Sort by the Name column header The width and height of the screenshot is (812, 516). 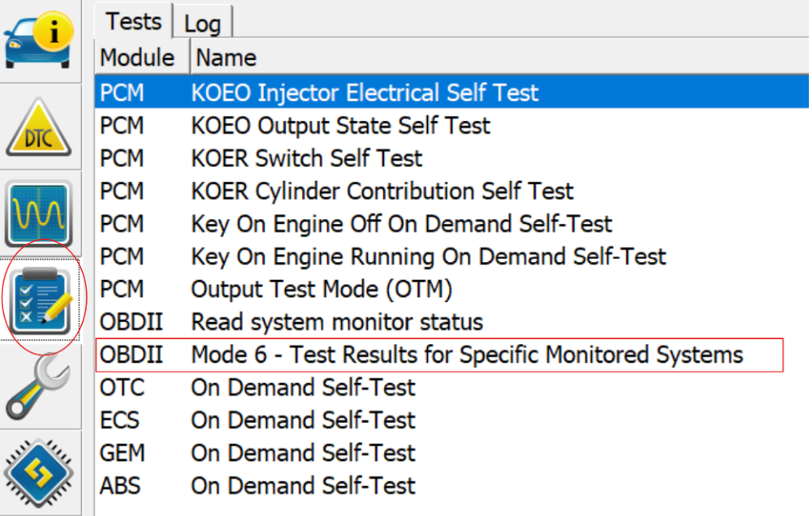coord(499,57)
